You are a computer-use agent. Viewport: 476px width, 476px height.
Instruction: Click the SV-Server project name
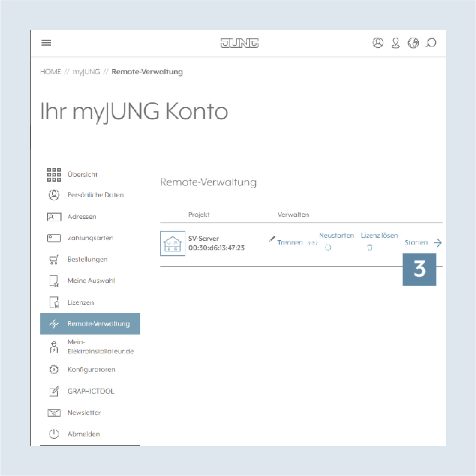204,238
